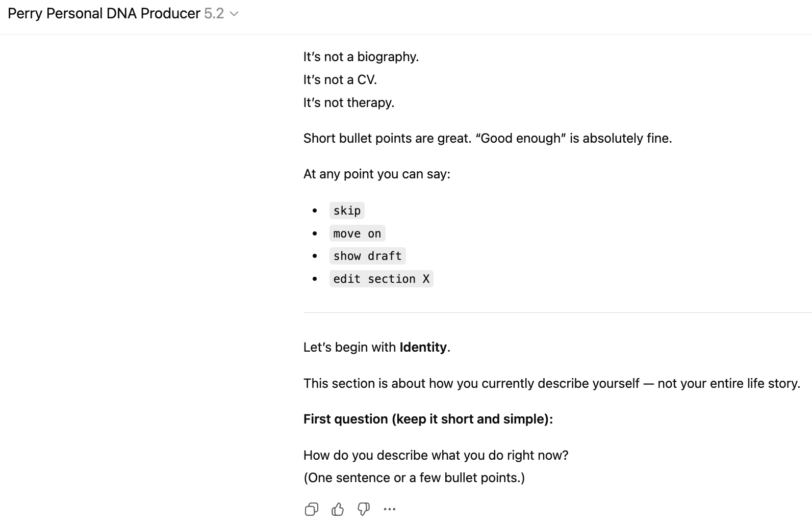Click the 'How do you describe' question
This screenshot has width=812, height=528.
[436, 455]
